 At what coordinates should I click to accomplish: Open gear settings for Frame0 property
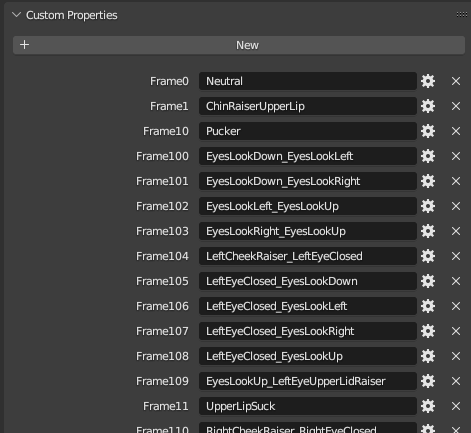(428, 81)
